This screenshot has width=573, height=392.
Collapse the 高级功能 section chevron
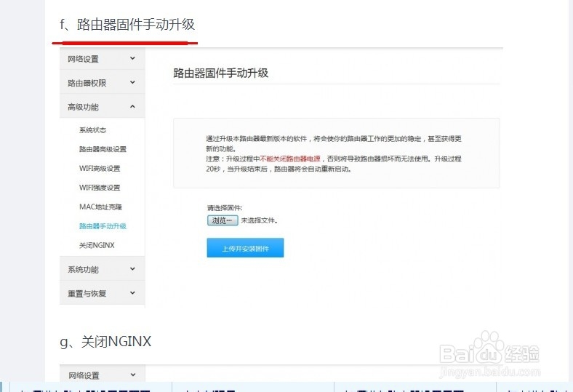(132, 107)
